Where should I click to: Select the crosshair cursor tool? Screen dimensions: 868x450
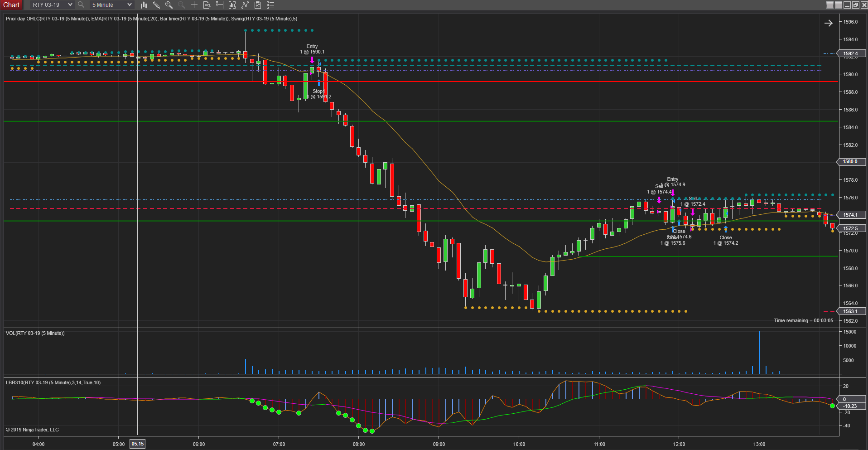tap(194, 5)
